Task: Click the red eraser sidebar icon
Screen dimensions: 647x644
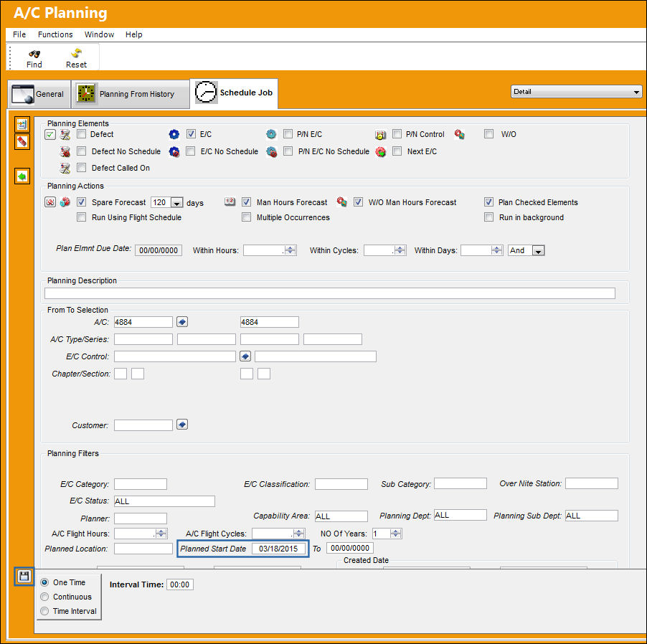Action: coord(22,141)
